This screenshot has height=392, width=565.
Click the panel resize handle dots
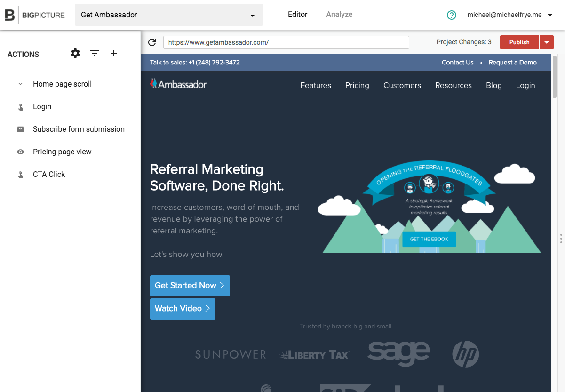click(561, 238)
